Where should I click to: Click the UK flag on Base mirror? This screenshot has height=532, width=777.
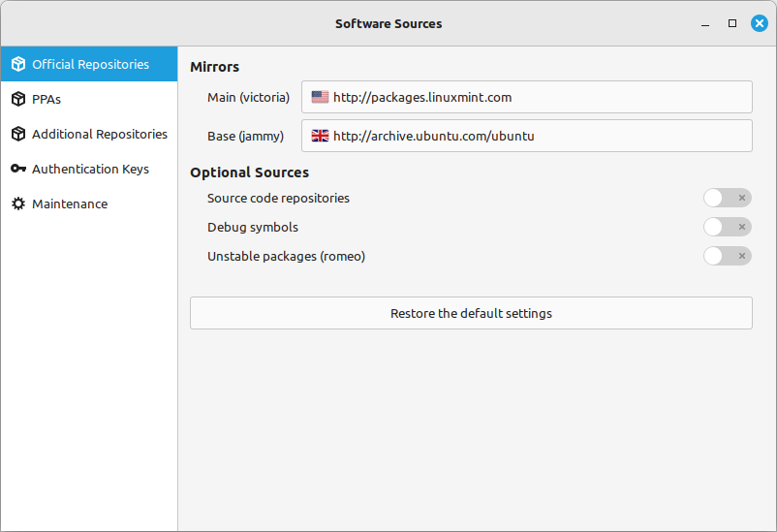pos(320,137)
